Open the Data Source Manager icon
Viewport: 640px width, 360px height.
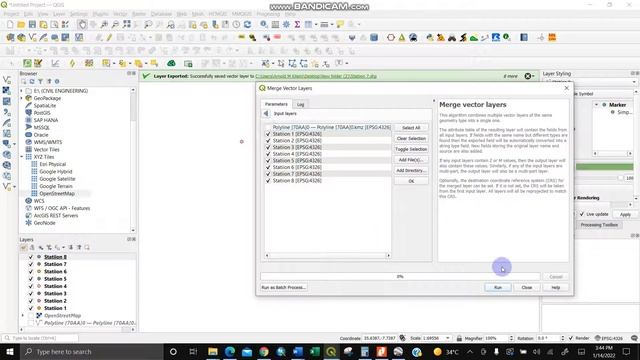pyautogui.click(x=10, y=38)
